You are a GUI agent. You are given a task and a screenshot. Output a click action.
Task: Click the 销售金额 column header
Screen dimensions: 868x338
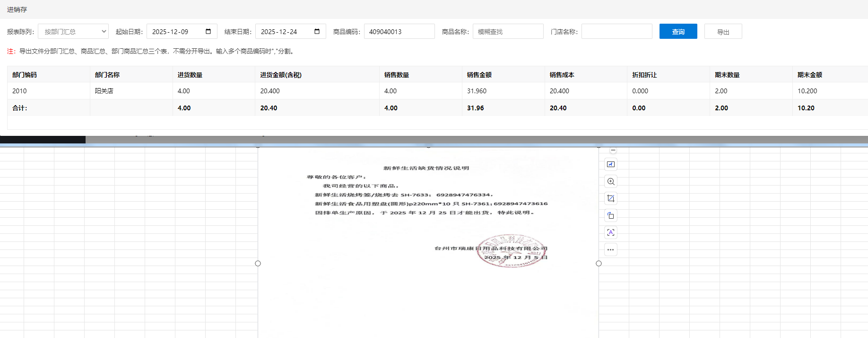click(x=479, y=75)
